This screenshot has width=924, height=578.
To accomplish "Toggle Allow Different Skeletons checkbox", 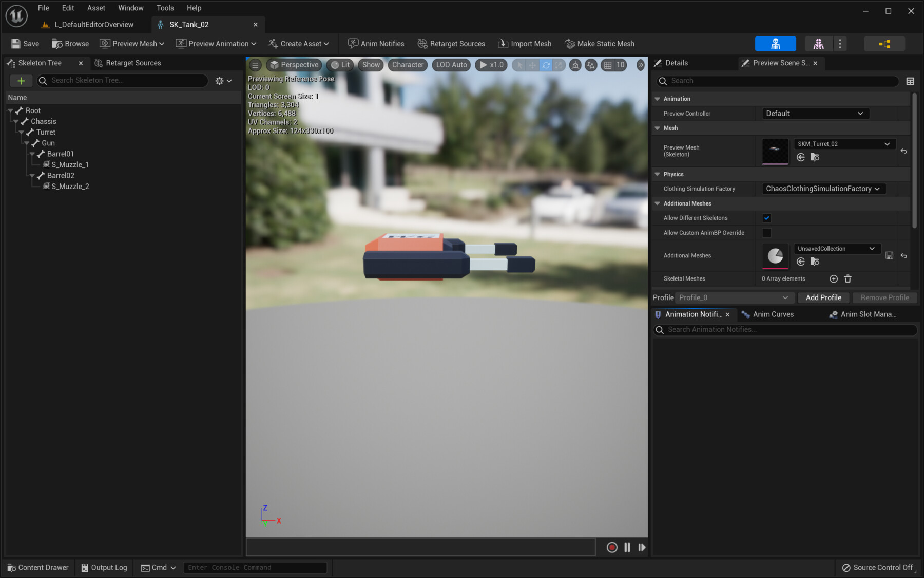I will [767, 218].
